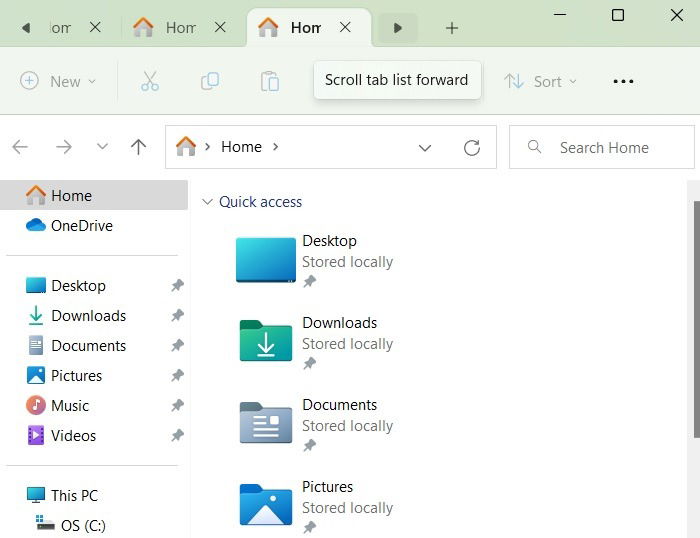Click the vertical scrollbar thumb
The image size is (700, 538).
coord(697,320)
